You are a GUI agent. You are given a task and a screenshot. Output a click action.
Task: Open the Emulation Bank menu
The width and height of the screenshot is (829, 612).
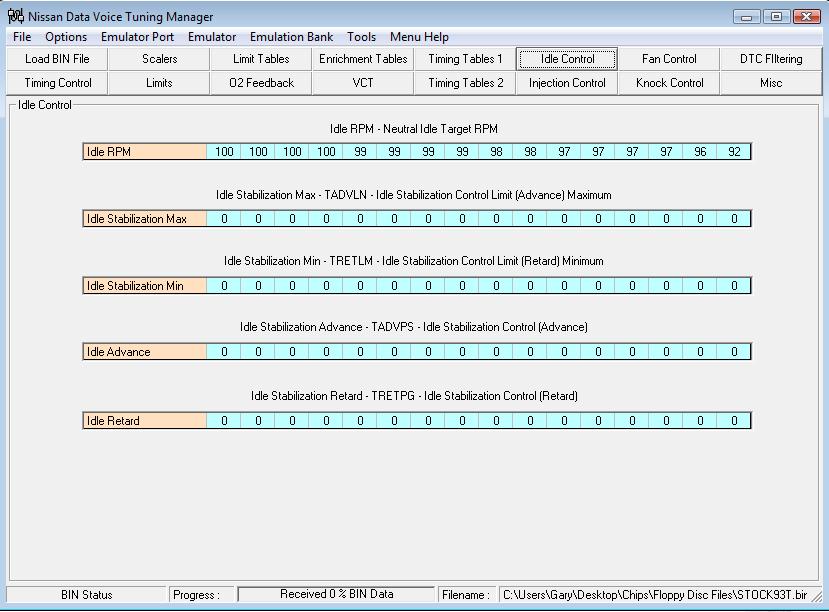[291, 37]
